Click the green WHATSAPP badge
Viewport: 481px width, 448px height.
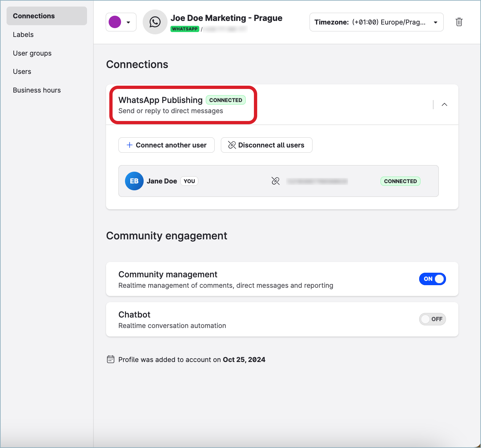pos(185,29)
